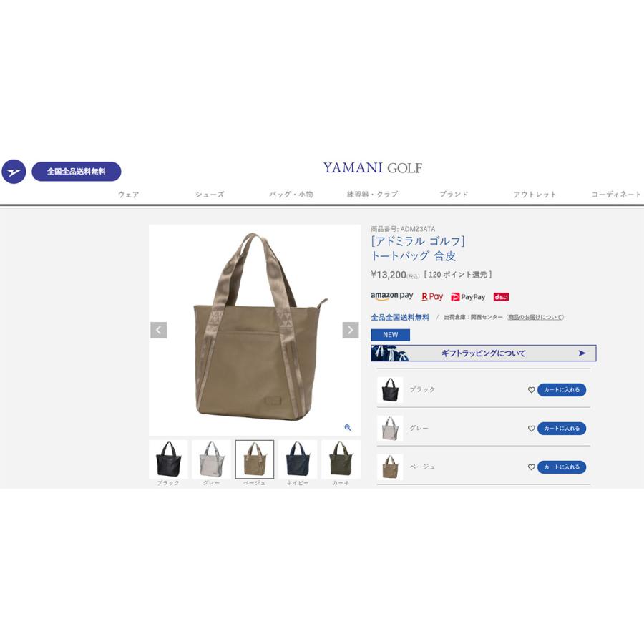
Task: Show next product image with right arrow
Action: point(351,330)
